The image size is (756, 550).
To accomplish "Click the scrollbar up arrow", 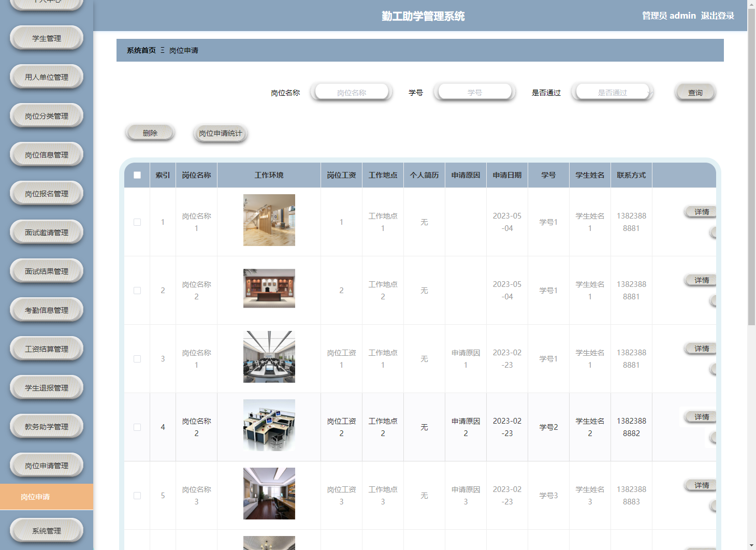I will click(751, 4).
